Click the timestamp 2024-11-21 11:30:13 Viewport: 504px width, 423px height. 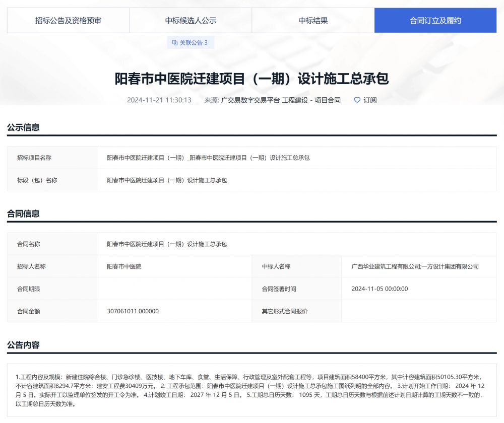pyautogui.click(x=159, y=100)
